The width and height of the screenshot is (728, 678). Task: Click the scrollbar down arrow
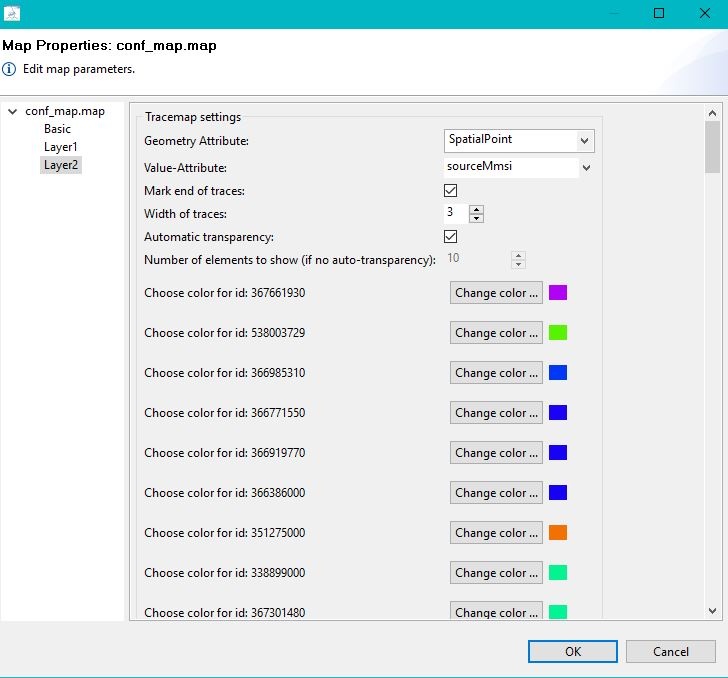pos(712,610)
